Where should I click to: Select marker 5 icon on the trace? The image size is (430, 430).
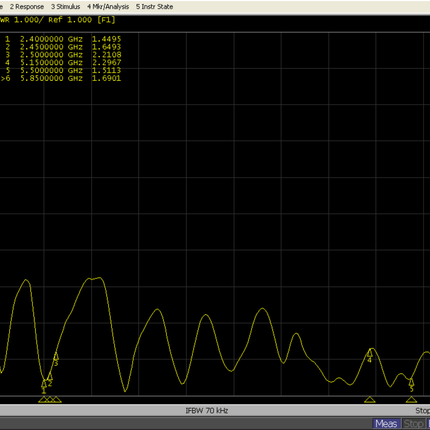pos(411,385)
